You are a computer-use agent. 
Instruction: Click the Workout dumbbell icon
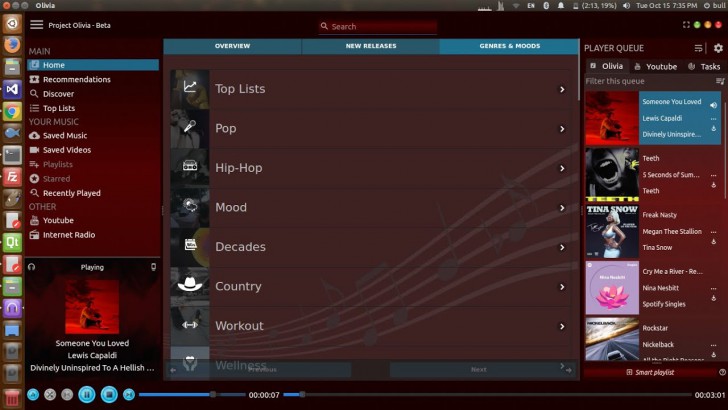(190, 325)
